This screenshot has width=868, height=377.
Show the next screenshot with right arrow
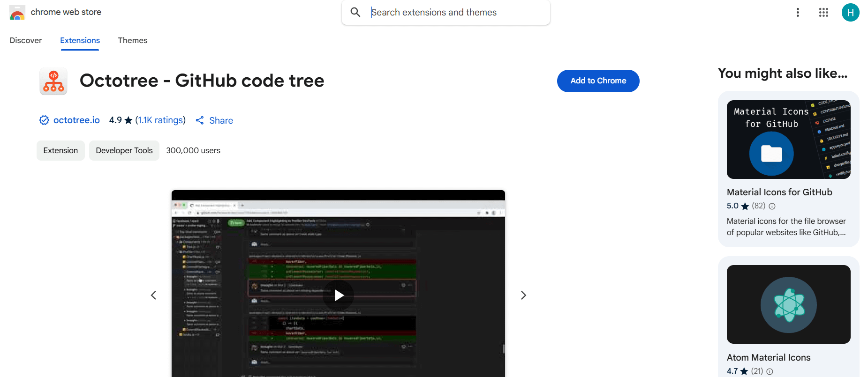click(523, 295)
